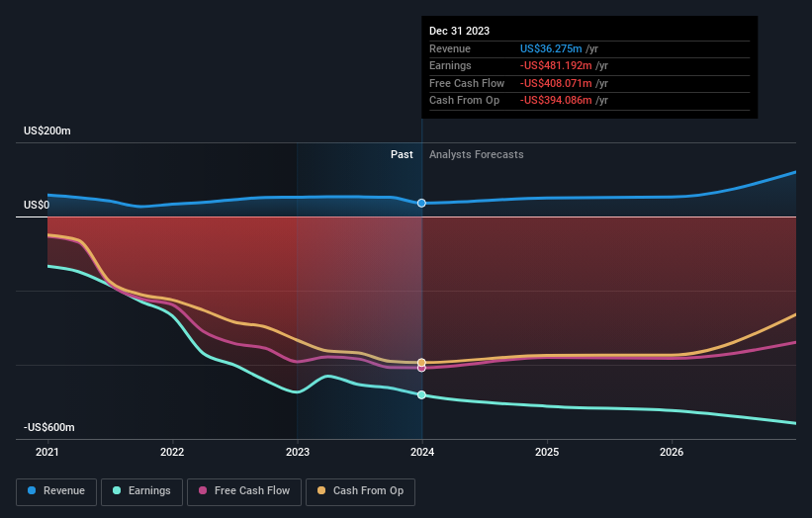The height and width of the screenshot is (518, 812).
Task: Click the 2026 x-axis label
Action: point(672,452)
